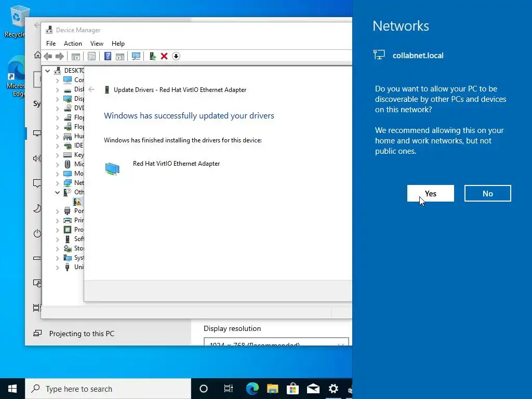Image resolution: width=532 pixels, height=399 pixels.
Task: Select the Ports (Por) tree row
Action: 73,211
